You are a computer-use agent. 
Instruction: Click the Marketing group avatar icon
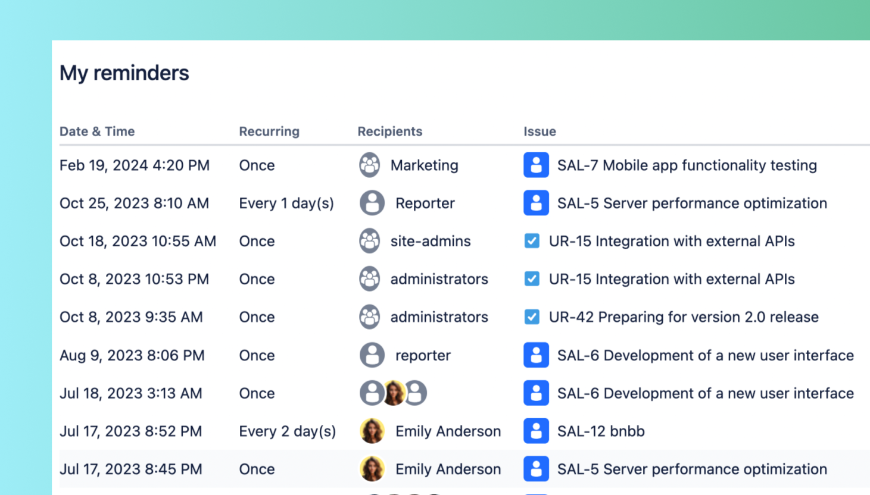coord(370,165)
